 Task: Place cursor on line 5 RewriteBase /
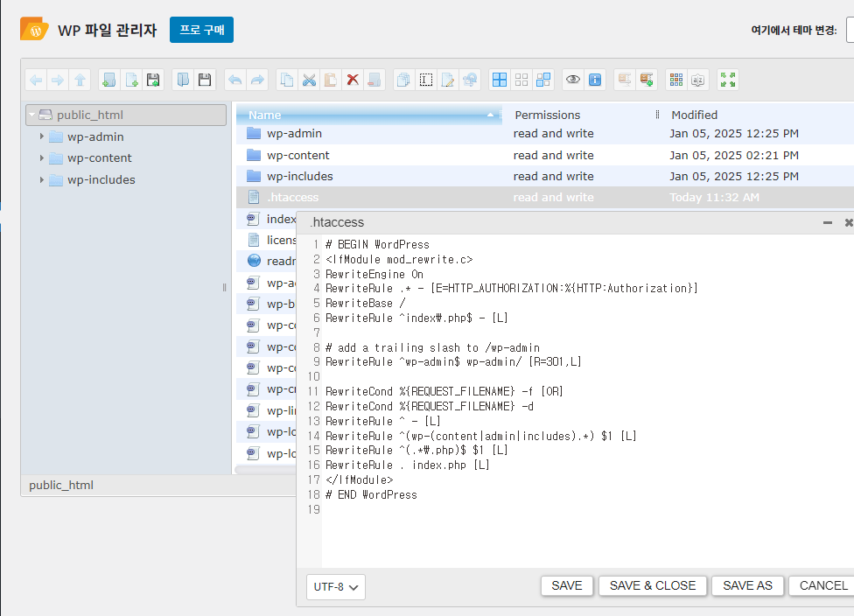click(366, 304)
